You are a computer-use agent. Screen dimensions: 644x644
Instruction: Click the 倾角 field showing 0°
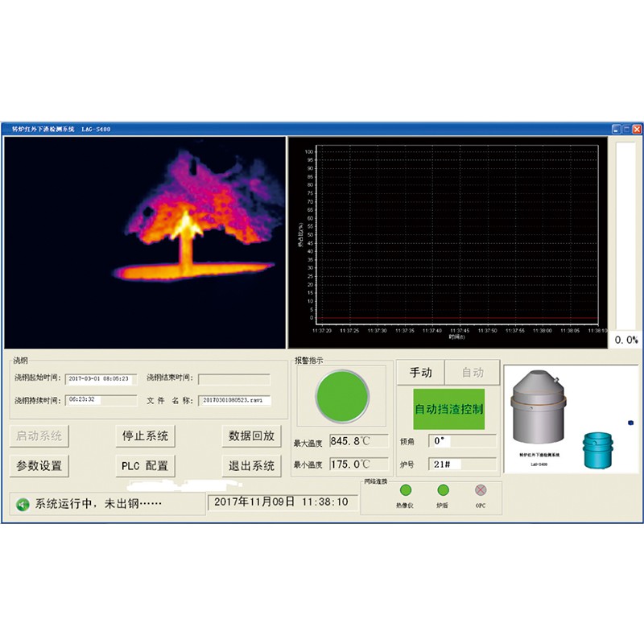coord(462,441)
